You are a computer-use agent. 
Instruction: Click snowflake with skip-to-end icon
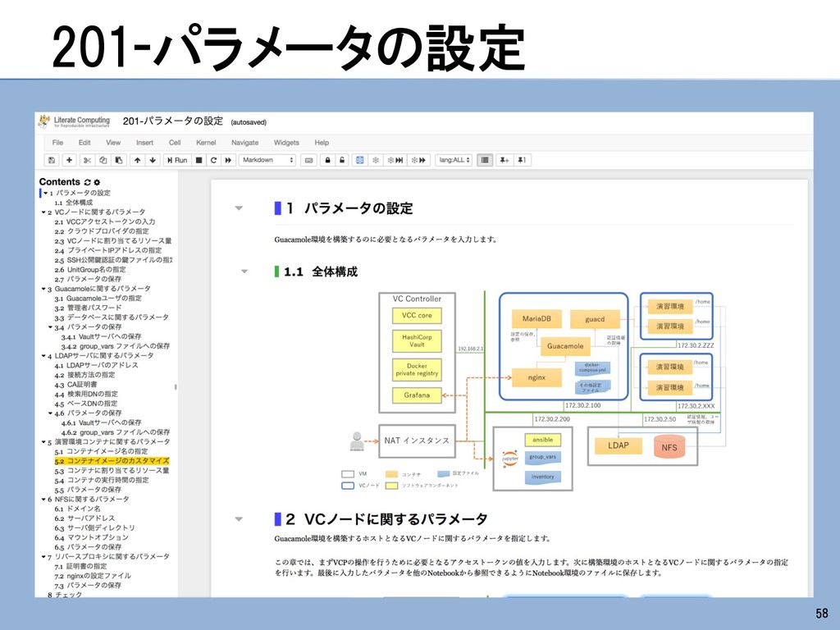(x=395, y=160)
